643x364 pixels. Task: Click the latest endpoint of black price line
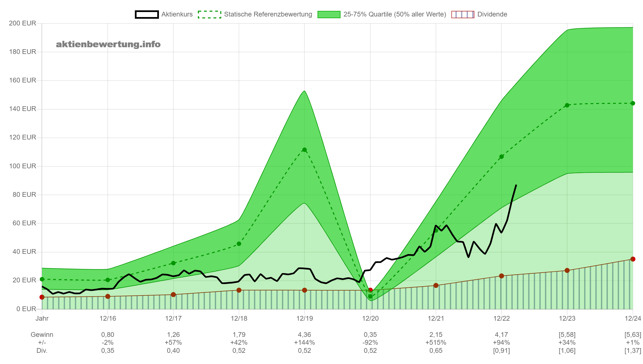516,185
